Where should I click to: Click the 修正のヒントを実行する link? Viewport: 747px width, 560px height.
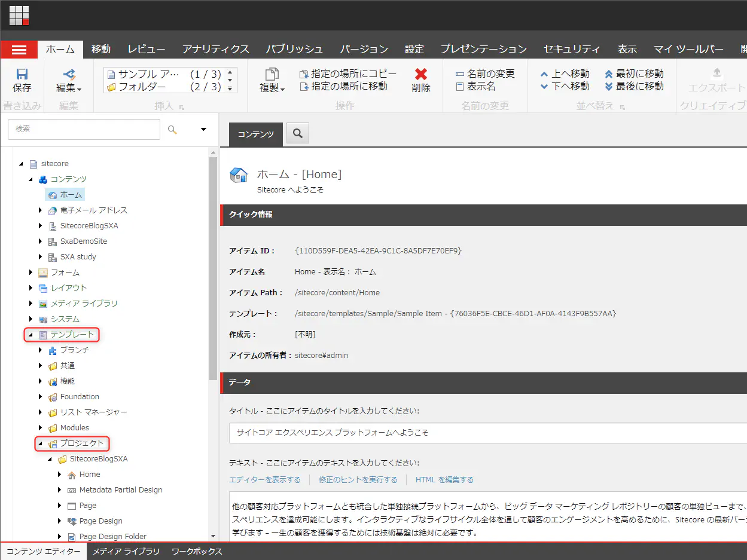tap(358, 480)
